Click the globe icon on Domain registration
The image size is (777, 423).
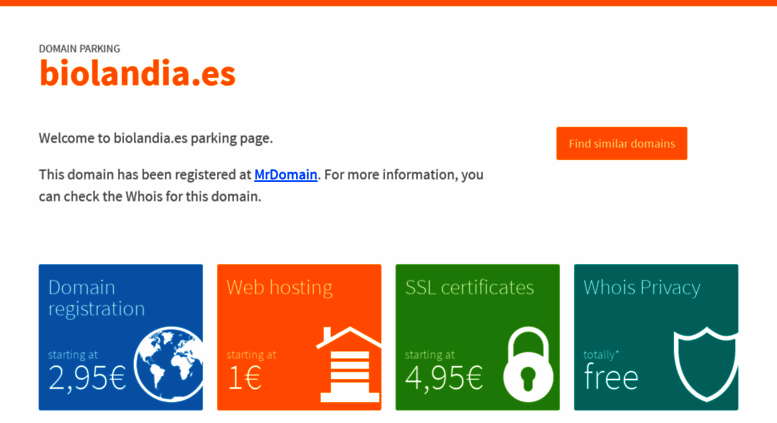(x=168, y=364)
